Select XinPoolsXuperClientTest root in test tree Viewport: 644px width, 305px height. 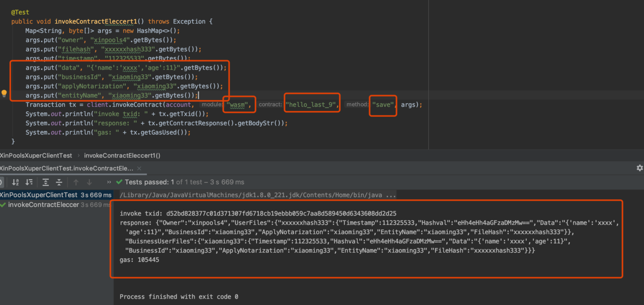pos(39,195)
